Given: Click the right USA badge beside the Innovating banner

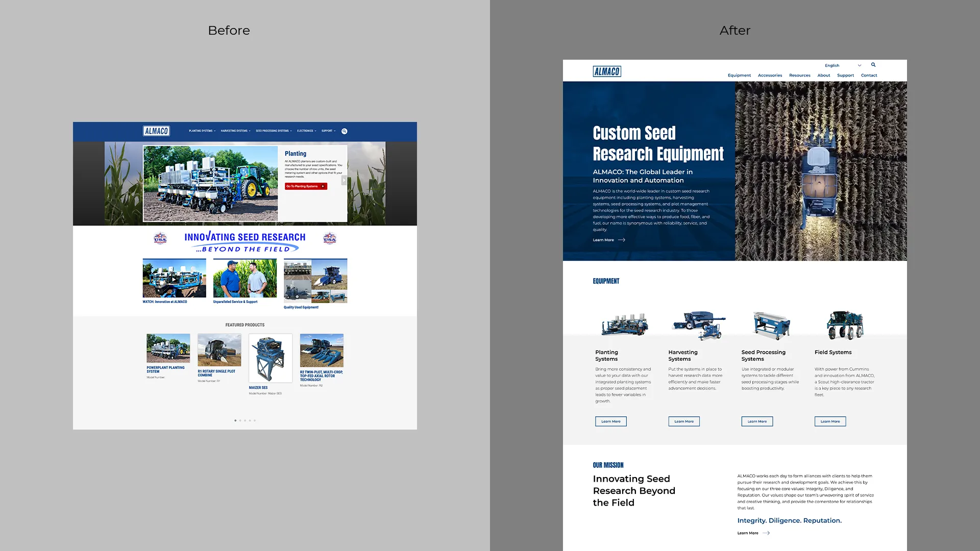Looking at the screenshot, I should click(x=330, y=238).
